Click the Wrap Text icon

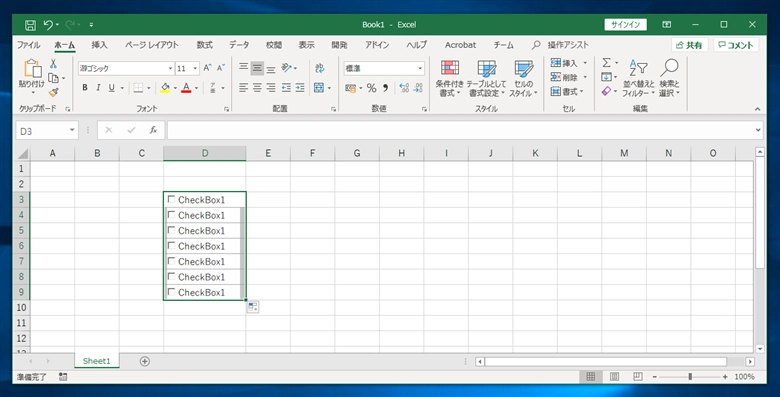point(319,68)
